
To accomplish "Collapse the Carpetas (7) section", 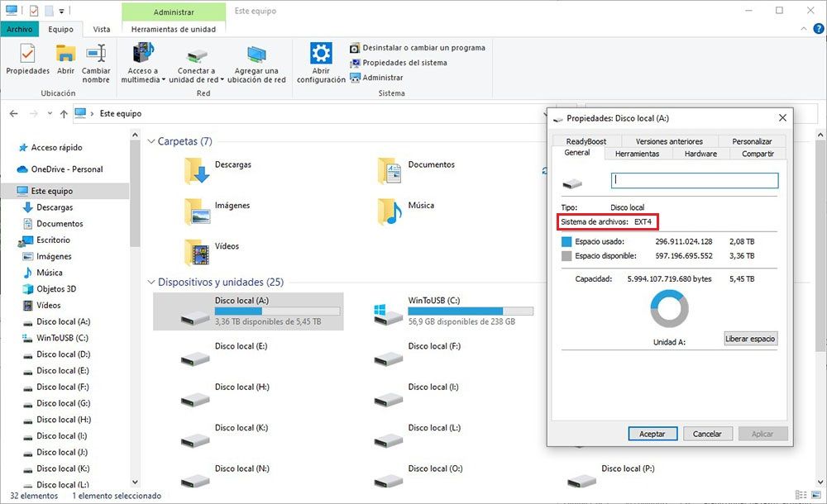I will [151, 142].
